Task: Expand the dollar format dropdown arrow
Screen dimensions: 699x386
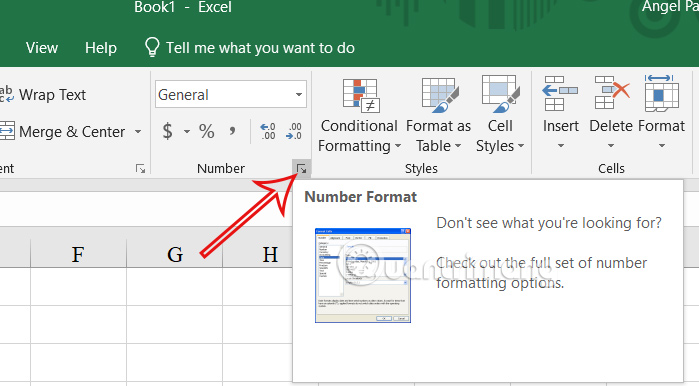Action: pyautogui.click(x=187, y=131)
